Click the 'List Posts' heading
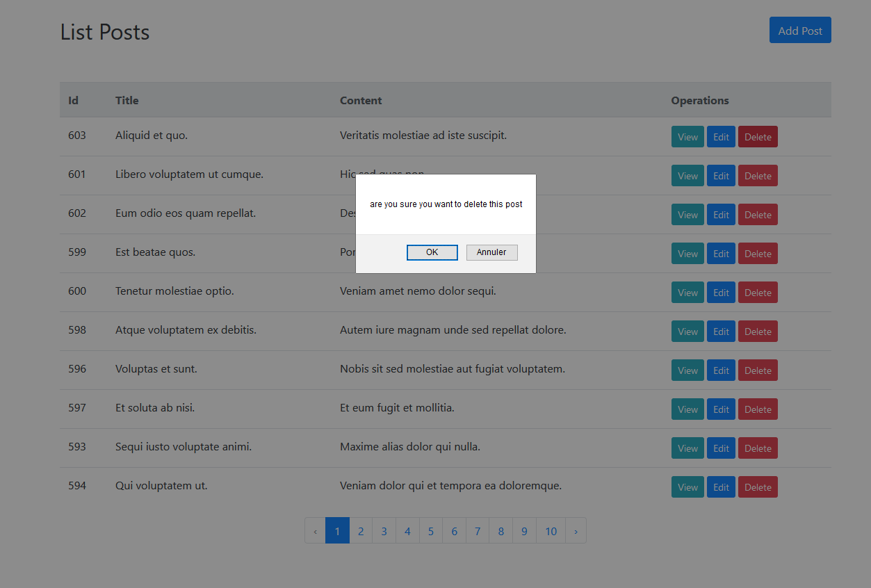 pos(105,32)
